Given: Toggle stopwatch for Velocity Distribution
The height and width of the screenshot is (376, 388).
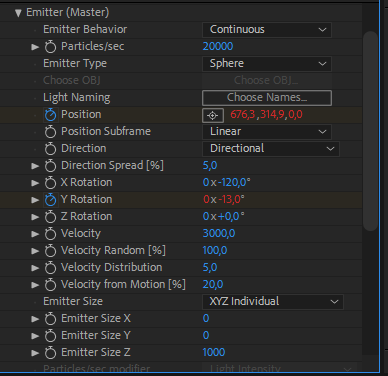Looking at the screenshot, I should tap(50, 268).
